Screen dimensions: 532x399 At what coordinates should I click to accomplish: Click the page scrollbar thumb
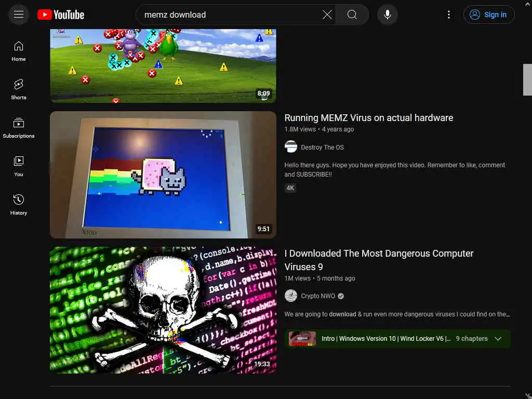coord(528,79)
